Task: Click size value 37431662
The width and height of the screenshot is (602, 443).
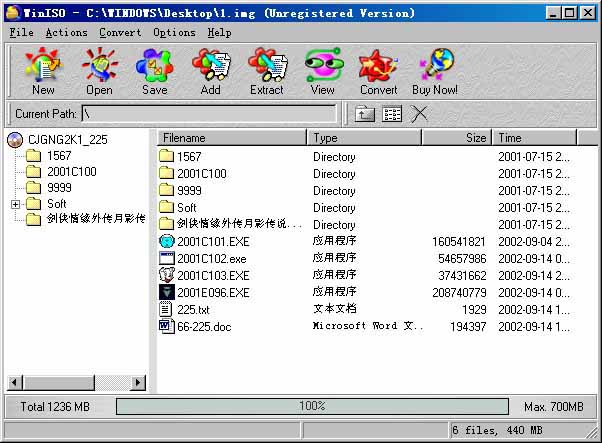Action: (462, 276)
